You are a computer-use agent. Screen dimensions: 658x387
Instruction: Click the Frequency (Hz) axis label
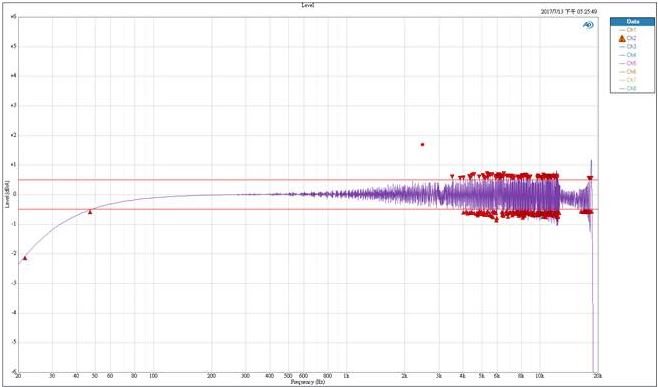308,382
